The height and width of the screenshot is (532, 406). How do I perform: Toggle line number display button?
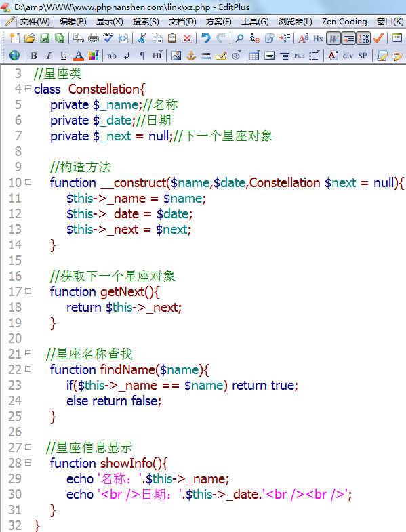coord(364,39)
